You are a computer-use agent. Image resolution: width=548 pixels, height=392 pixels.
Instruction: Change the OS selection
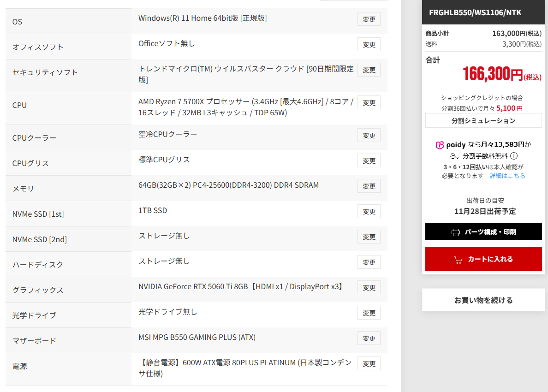point(369,19)
